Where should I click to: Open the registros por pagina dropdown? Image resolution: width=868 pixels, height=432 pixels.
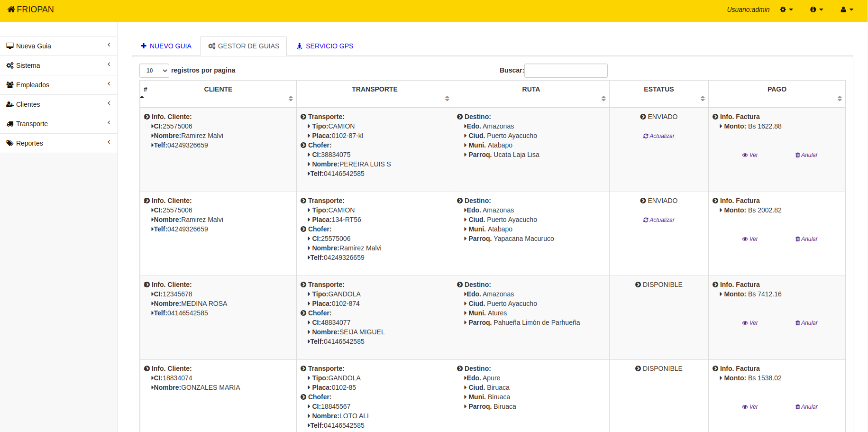click(154, 71)
